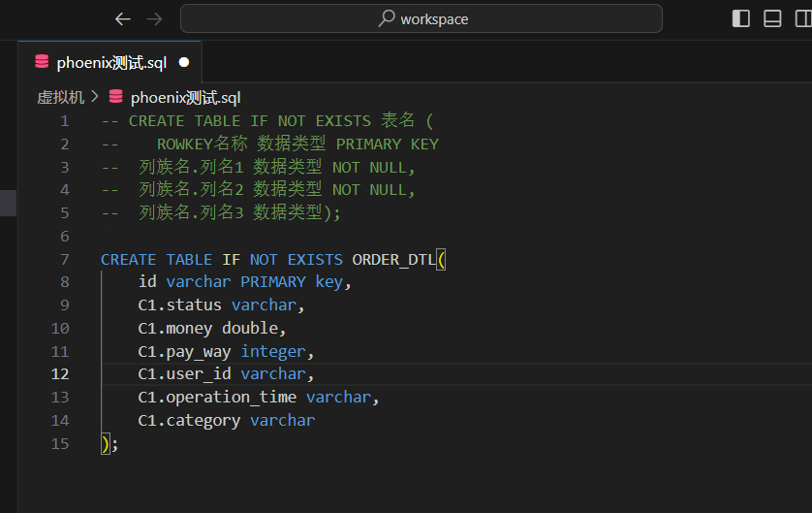
Task: Click the database icon in the breadcrumb
Action: click(116, 96)
